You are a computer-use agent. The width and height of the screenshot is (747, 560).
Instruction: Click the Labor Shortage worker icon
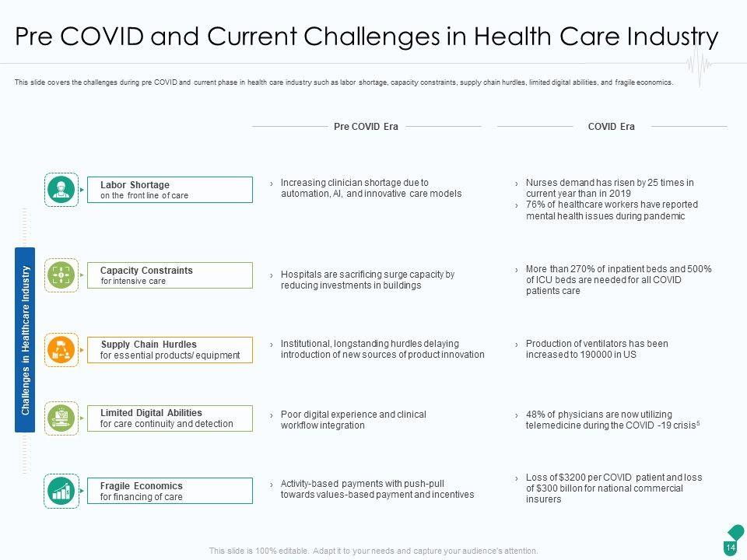tap(61, 189)
